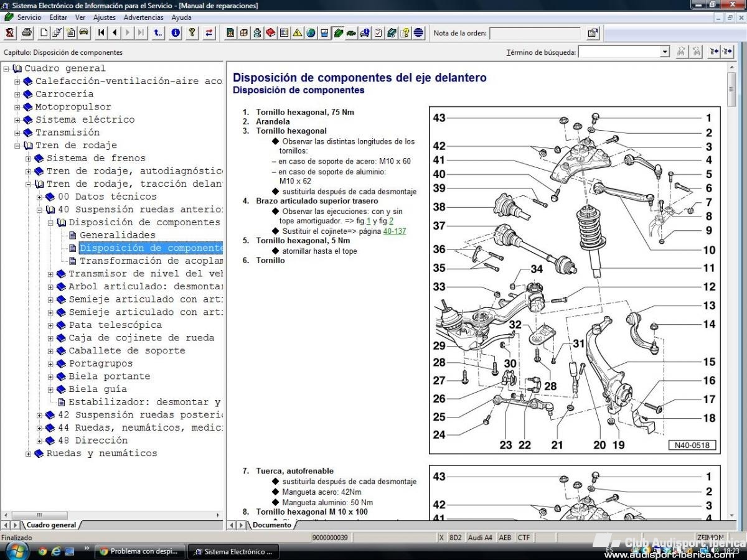Open the Ajustes menu
Image resolution: width=747 pixels, height=560 pixels.
105,17
